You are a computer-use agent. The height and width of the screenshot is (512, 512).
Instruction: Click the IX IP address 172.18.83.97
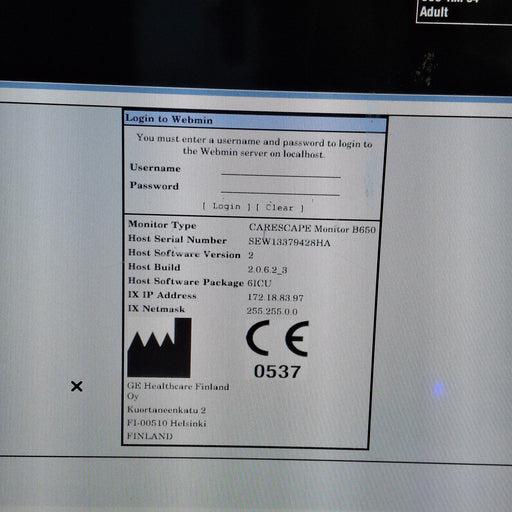pyautogui.click(x=276, y=297)
